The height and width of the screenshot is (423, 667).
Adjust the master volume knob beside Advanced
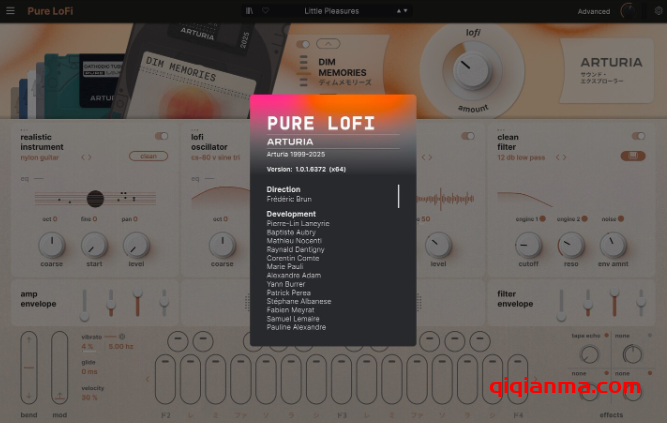coord(628,11)
